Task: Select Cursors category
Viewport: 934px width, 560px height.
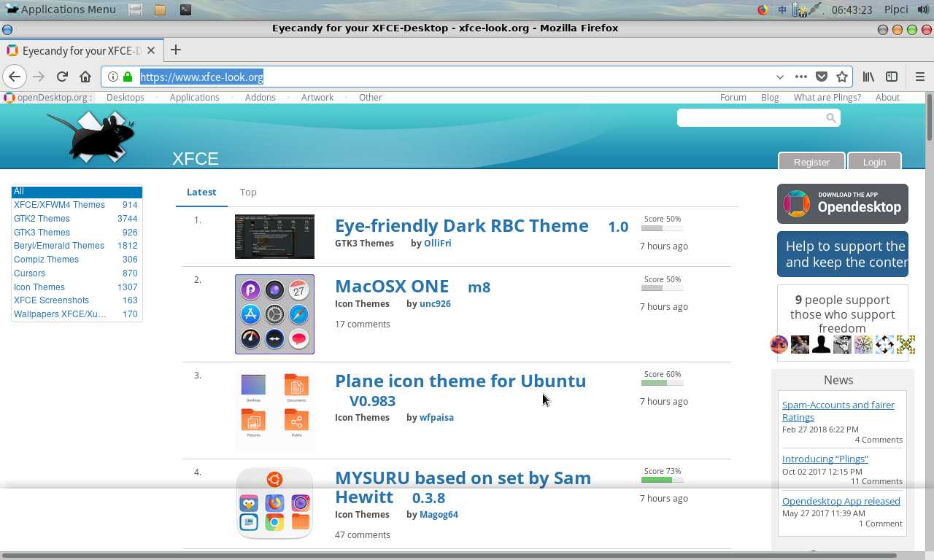Action: pos(77,273)
